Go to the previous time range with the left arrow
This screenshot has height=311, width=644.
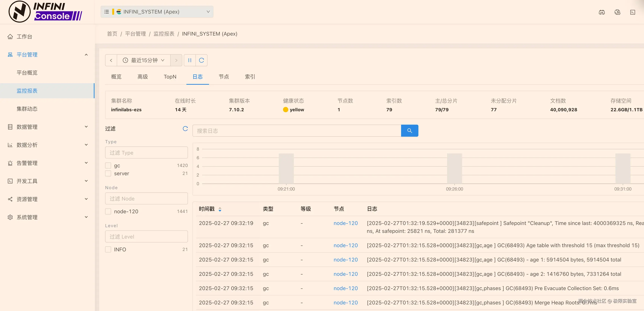click(x=111, y=60)
